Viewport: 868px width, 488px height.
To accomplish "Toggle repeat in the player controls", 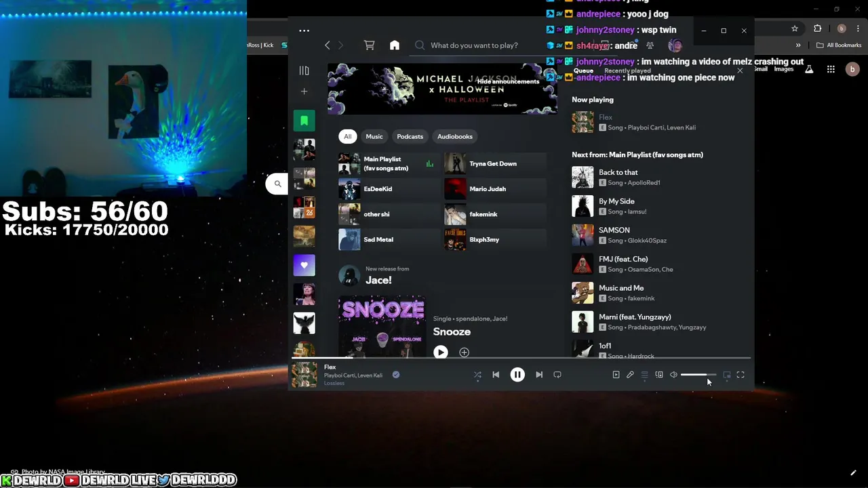I will [x=557, y=375].
